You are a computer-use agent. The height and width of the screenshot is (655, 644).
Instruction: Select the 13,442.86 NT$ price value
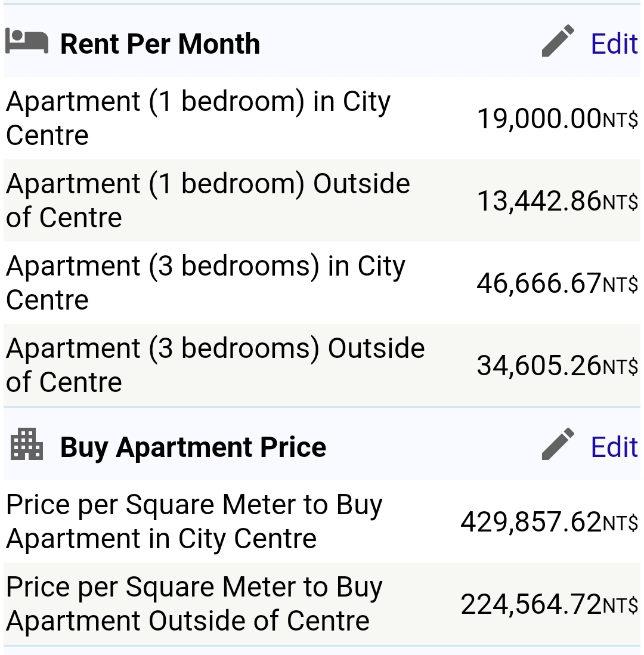click(558, 201)
